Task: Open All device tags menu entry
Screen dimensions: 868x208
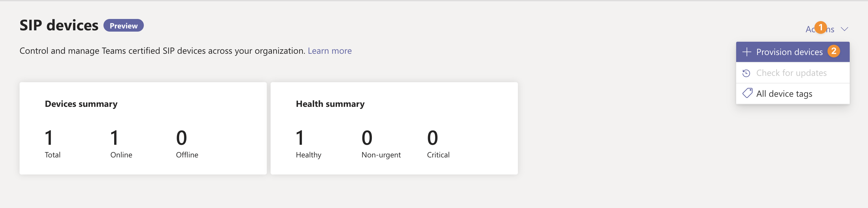Action: pyautogui.click(x=784, y=94)
